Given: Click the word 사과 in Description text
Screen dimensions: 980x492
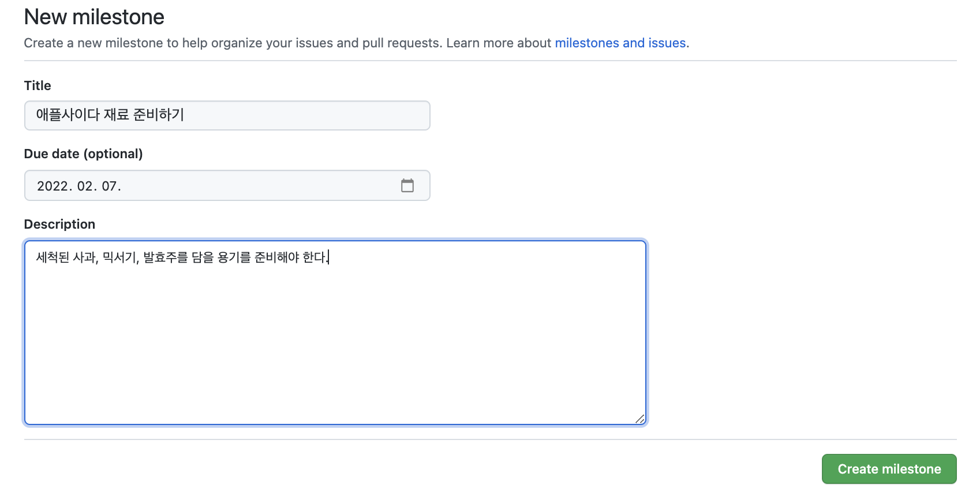Looking at the screenshot, I should tap(85, 257).
